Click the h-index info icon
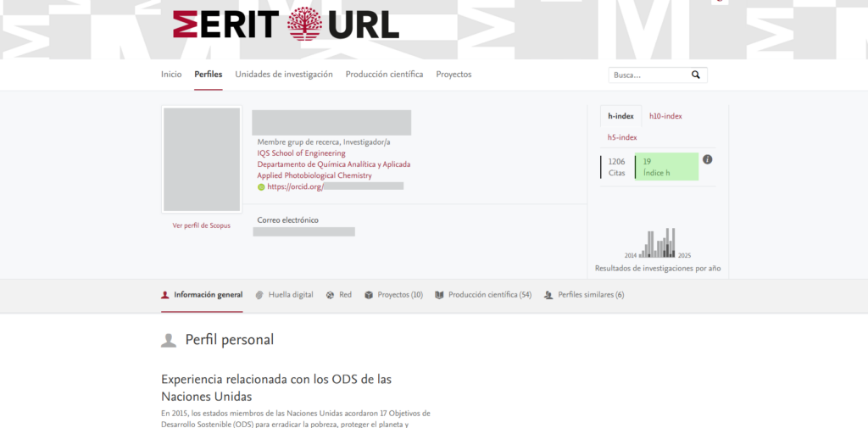This screenshot has width=868, height=428. click(707, 159)
